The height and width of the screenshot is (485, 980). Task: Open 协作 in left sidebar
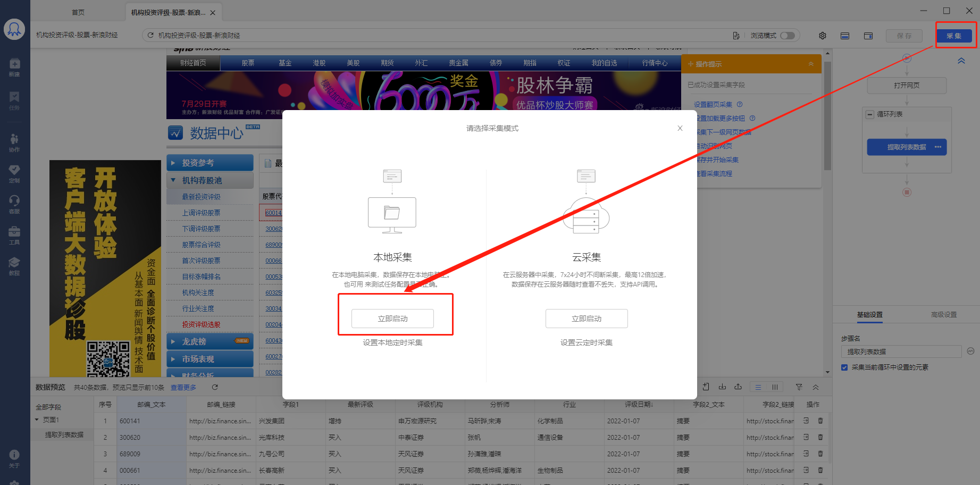(14, 143)
